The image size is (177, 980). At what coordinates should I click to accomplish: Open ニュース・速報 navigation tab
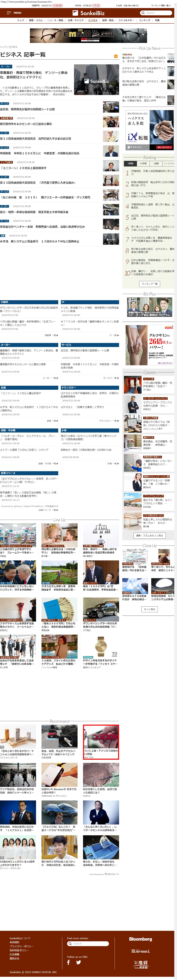(x=55, y=20)
